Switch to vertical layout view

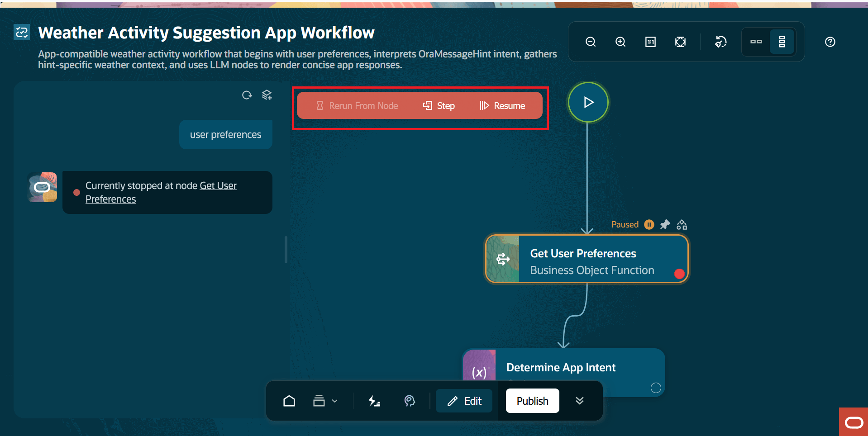tap(782, 42)
